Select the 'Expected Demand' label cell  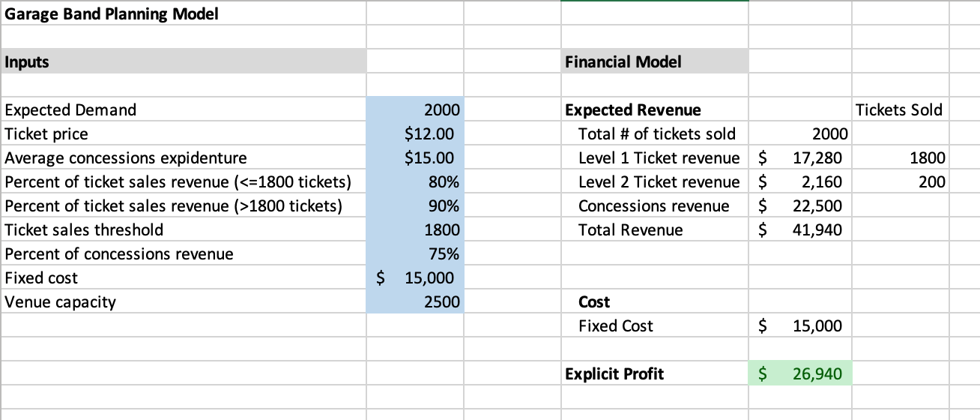click(x=184, y=109)
